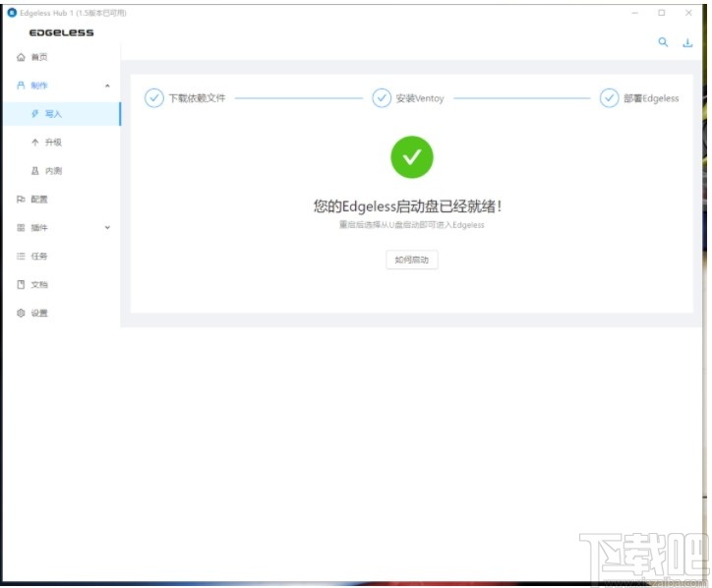Screen dimensions: 712x588
Task: Click the 制作 menu label
Action: 39,86
